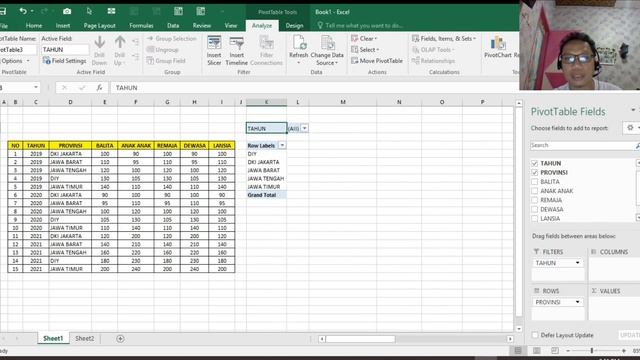Enable Defer Layout Update checkbox
The width and height of the screenshot is (640, 360).
click(x=535, y=335)
